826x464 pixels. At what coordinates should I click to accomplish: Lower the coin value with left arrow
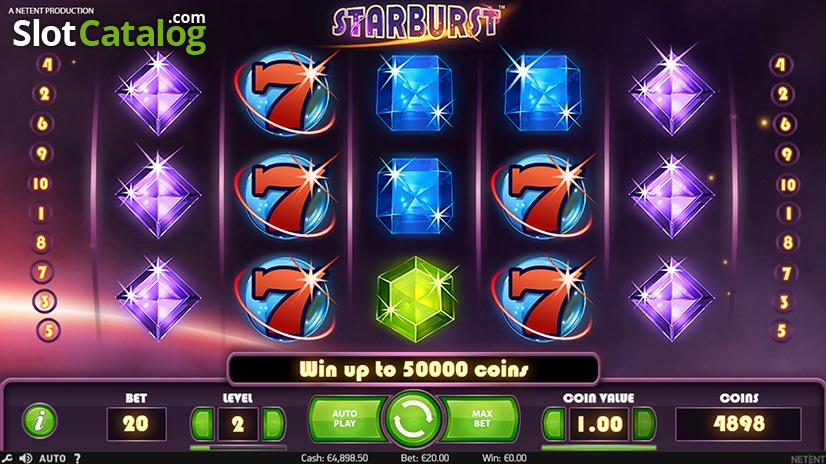[x=554, y=423]
